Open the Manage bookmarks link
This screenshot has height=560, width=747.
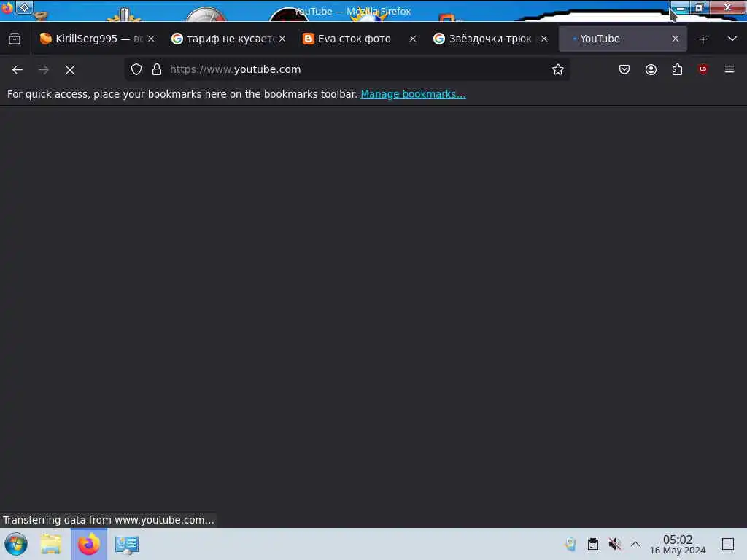413,94
